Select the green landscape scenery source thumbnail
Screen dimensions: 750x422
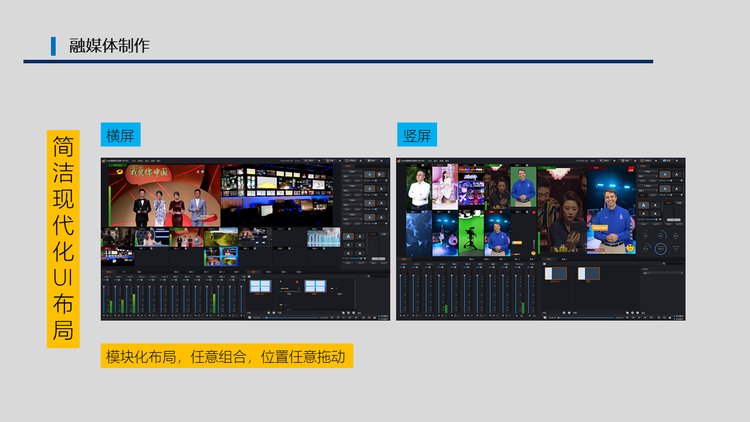(221, 237)
